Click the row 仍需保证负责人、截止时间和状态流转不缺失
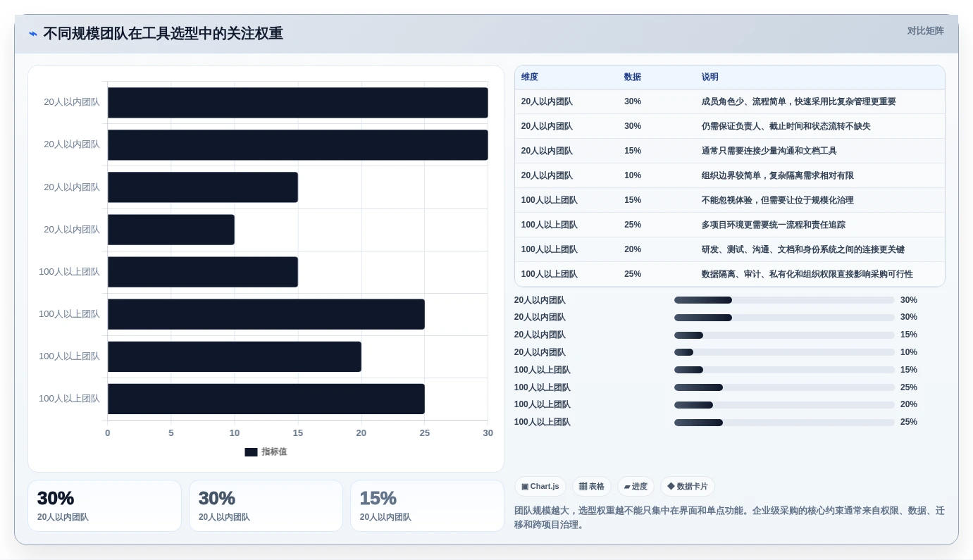This screenshot has width=973, height=560. pos(730,126)
